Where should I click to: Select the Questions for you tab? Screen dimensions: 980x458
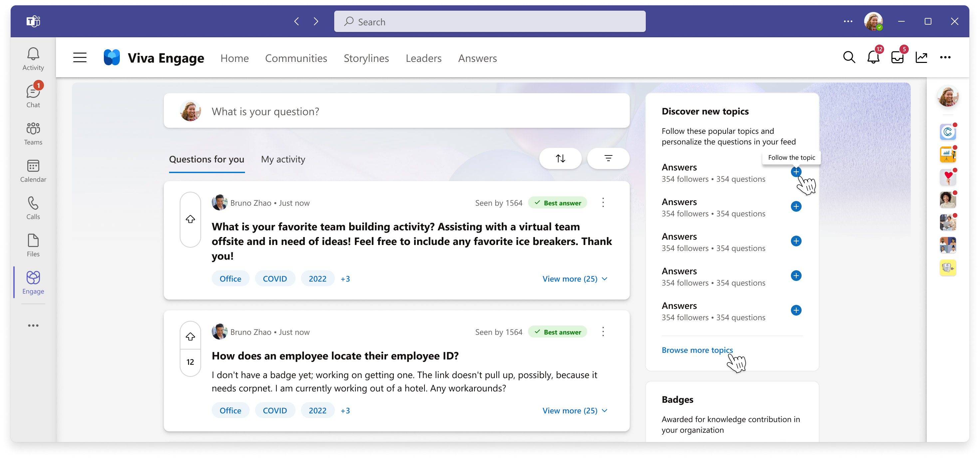206,159
